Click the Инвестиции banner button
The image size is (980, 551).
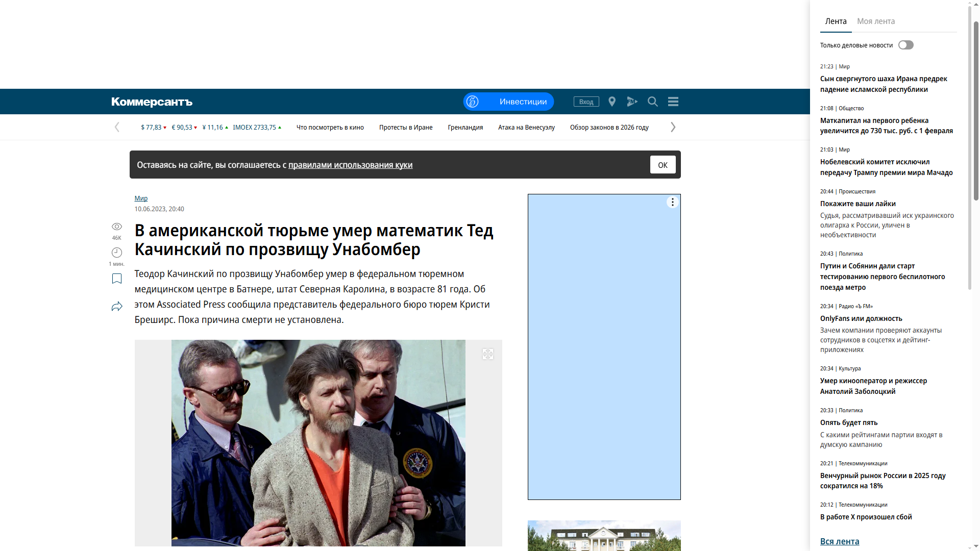pyautogui.click(x=508, y=102)
